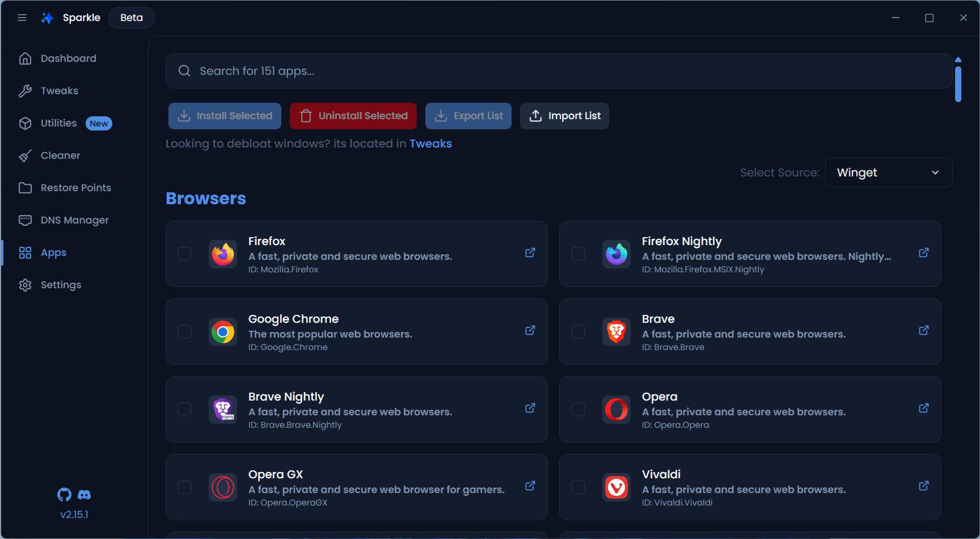The width and height of the screenshot is (980, 539).
Task: Open external link for Firefox
Action: click(x=530, y=252)
